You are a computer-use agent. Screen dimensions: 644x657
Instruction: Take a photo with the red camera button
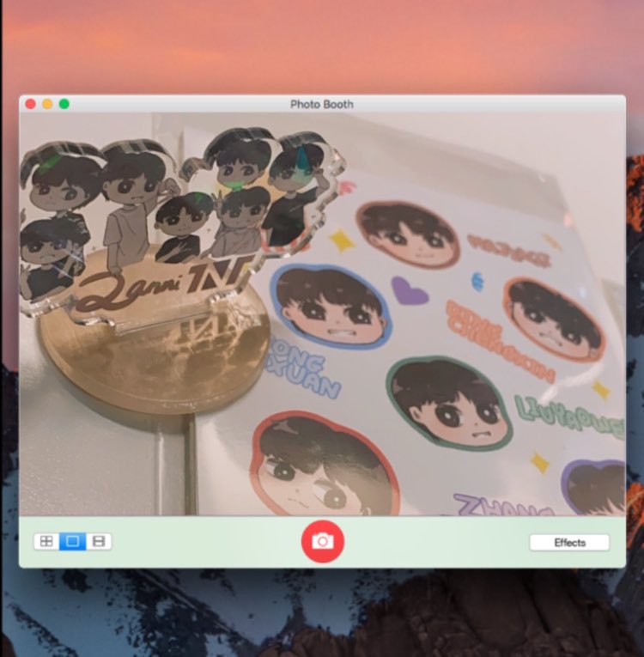[x=323, y=541]
